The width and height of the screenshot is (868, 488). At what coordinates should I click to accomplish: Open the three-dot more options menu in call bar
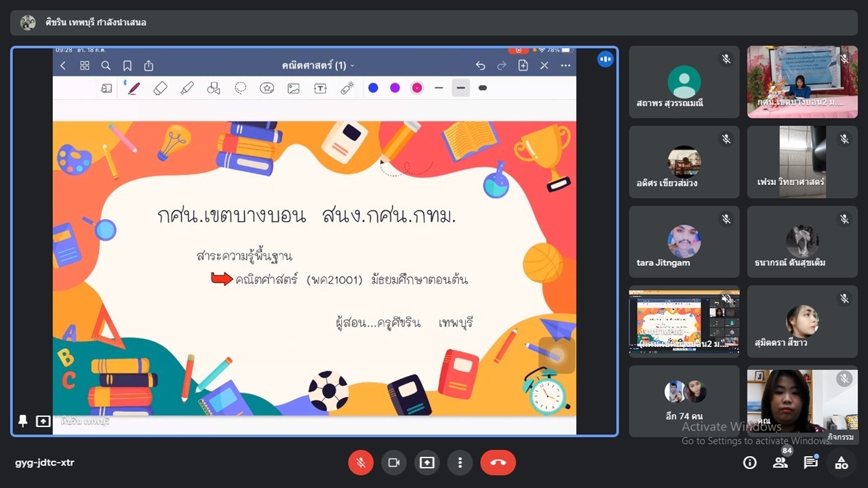[x=460, y=462]
